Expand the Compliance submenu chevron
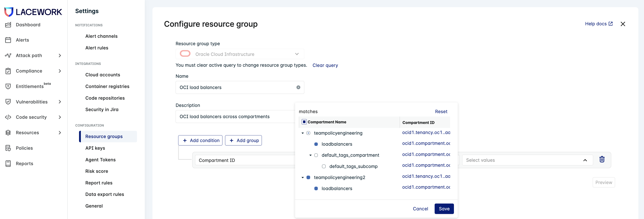The width and height of the screenshot is (644, 219). [x=60, y=71]
